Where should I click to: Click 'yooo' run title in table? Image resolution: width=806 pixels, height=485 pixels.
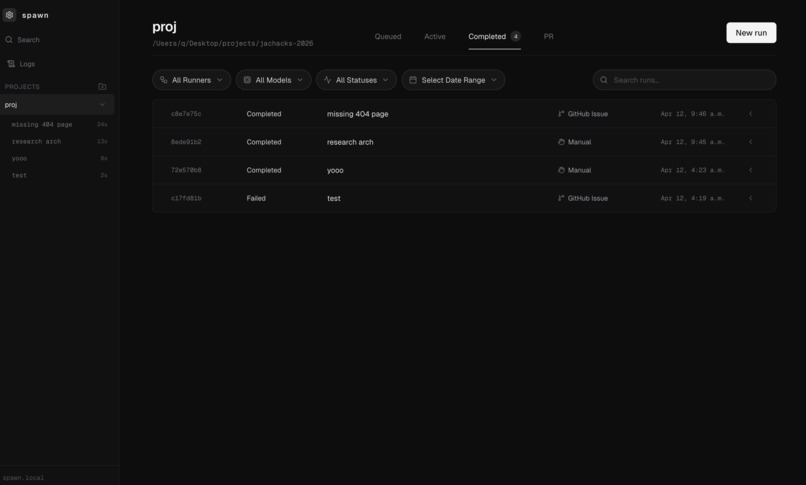[x=335, y=170]
